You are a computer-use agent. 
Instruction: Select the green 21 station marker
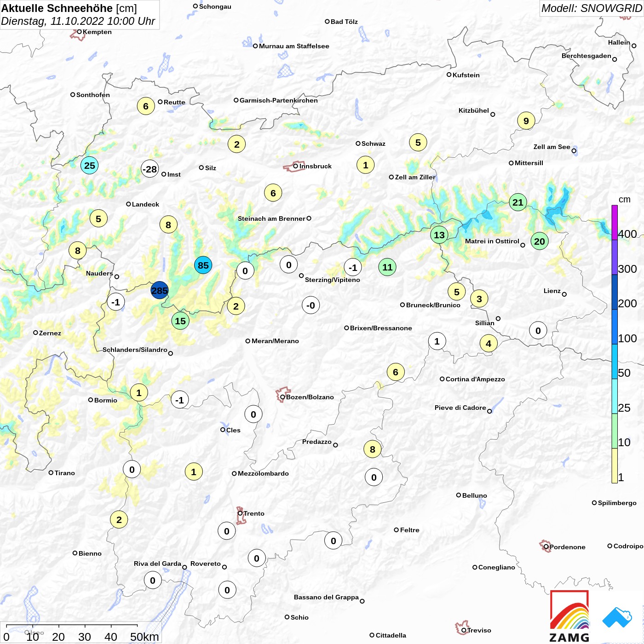[518, 202]
